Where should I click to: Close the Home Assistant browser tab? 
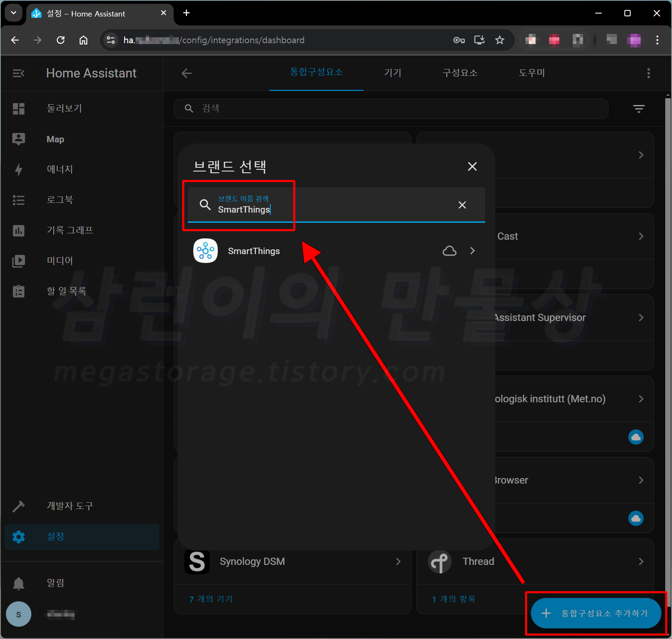164,13
